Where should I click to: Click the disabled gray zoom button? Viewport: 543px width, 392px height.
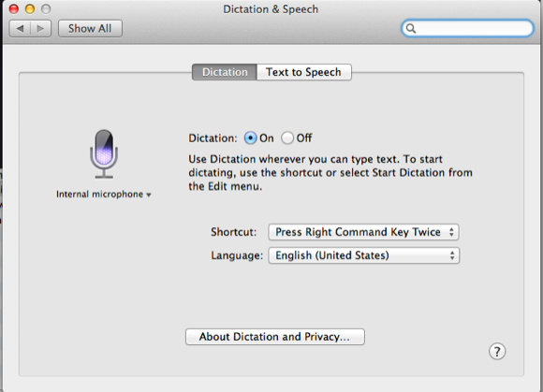point(46,9)
